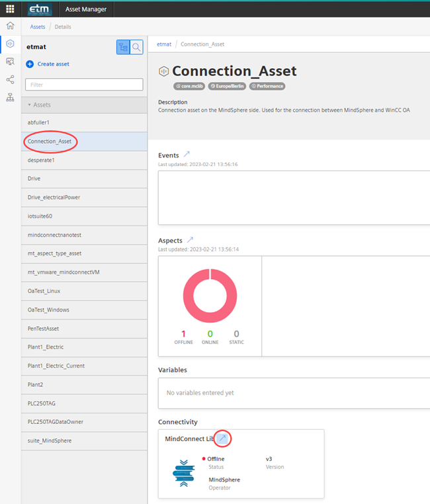The width and height of the screenshot is (430, 504).
Task: Click the core.mclib type tag
Action: tap(189, 86)
